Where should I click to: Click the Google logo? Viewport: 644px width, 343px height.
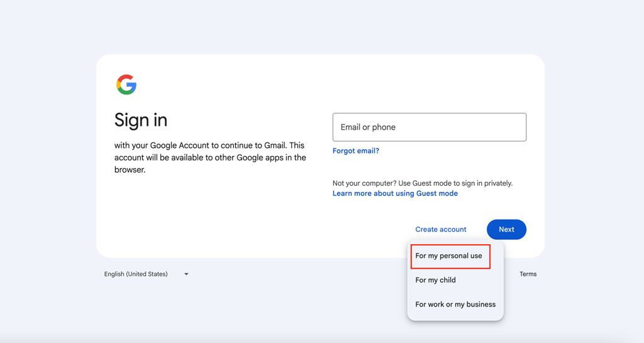tap(126, 84)
